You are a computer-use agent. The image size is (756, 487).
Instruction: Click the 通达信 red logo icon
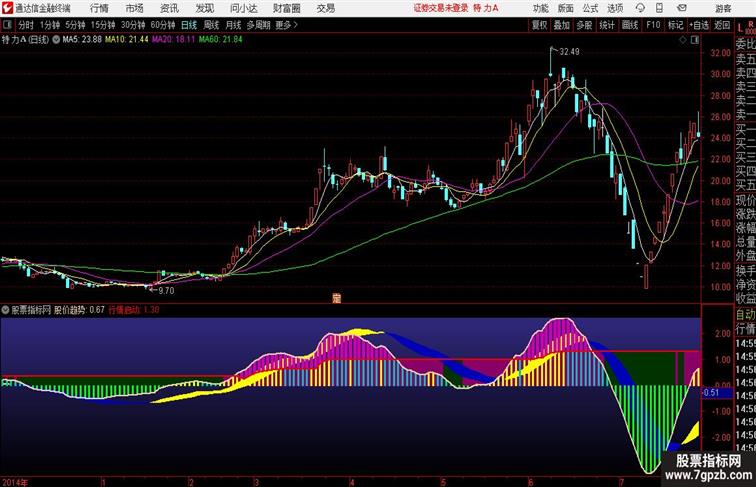[7, 8]
